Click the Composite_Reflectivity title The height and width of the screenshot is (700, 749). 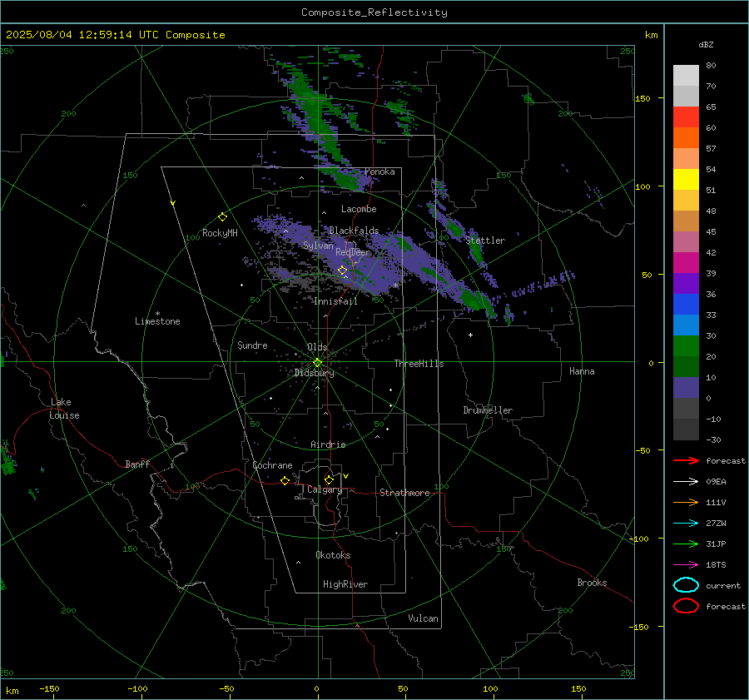click(x=374, y=12)
